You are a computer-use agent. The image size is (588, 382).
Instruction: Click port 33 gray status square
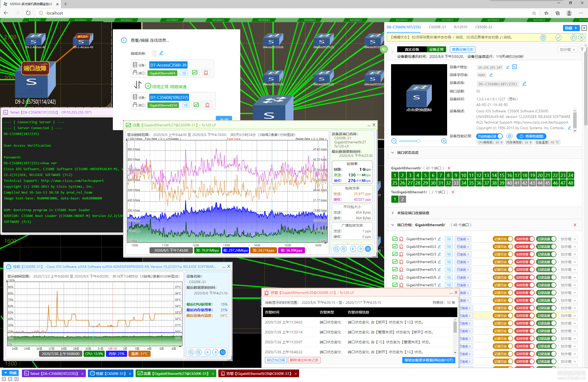[456, 183]
